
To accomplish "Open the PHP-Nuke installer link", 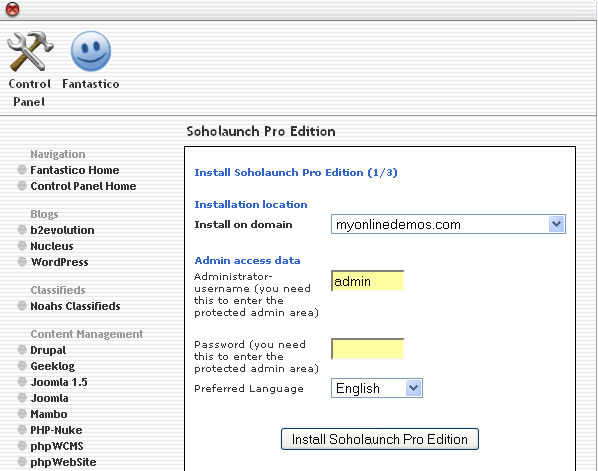I will tap(56, 430).
